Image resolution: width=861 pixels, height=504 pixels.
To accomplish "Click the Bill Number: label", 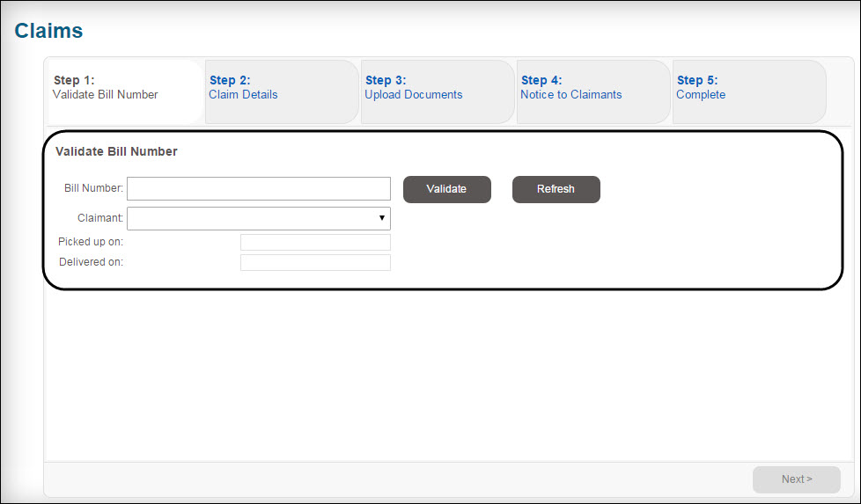I will (94, 188).
